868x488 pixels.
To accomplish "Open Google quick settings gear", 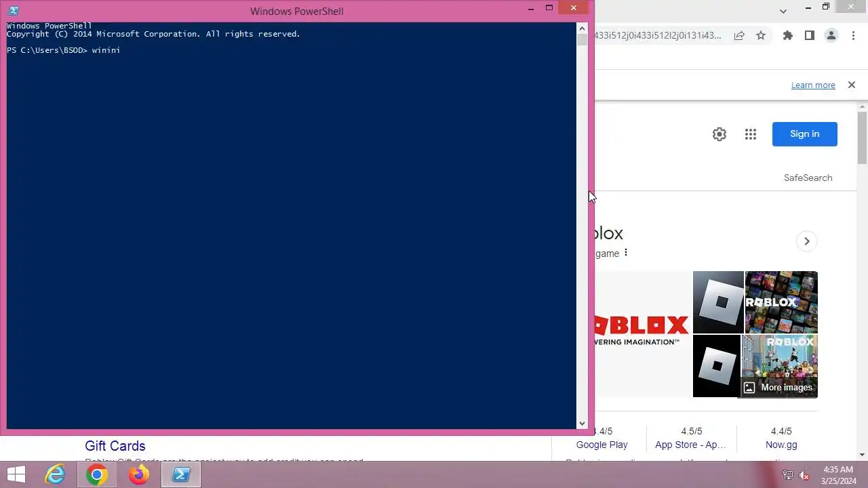I will click(719, 134).
